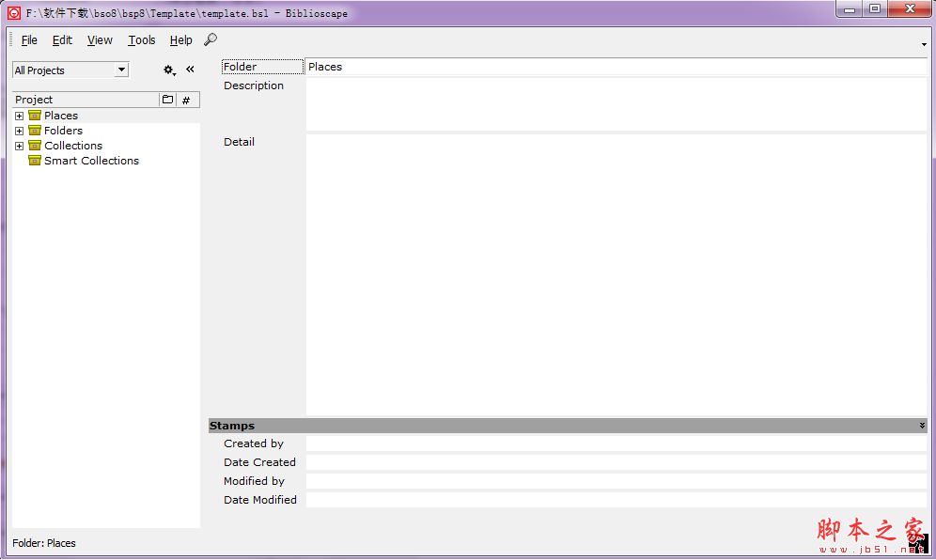Click the Folder name input field

616,67
